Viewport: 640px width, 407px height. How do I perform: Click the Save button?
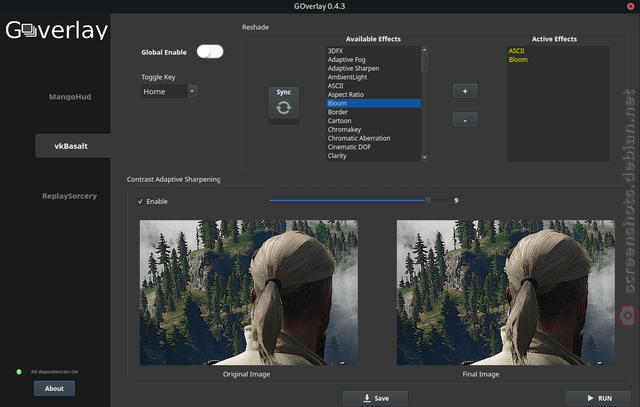tap(375, 398)
